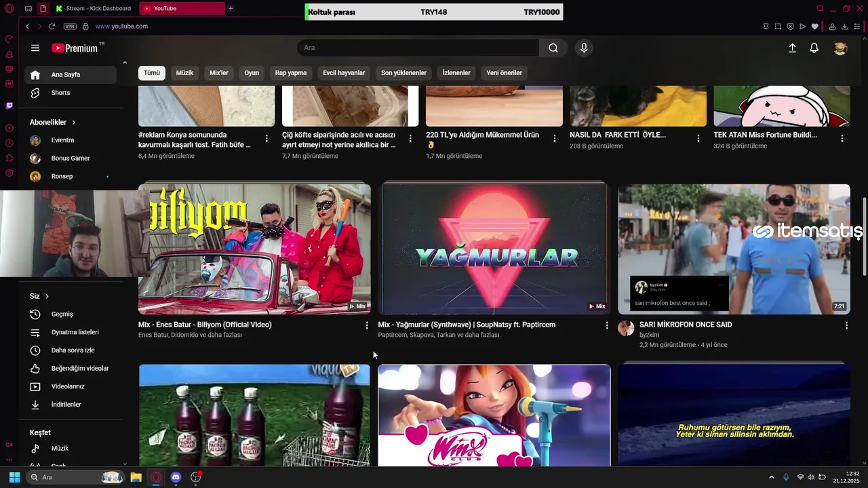
Task: Open options for SARI MİKROFON ONCE SAID
Action: 846,325
